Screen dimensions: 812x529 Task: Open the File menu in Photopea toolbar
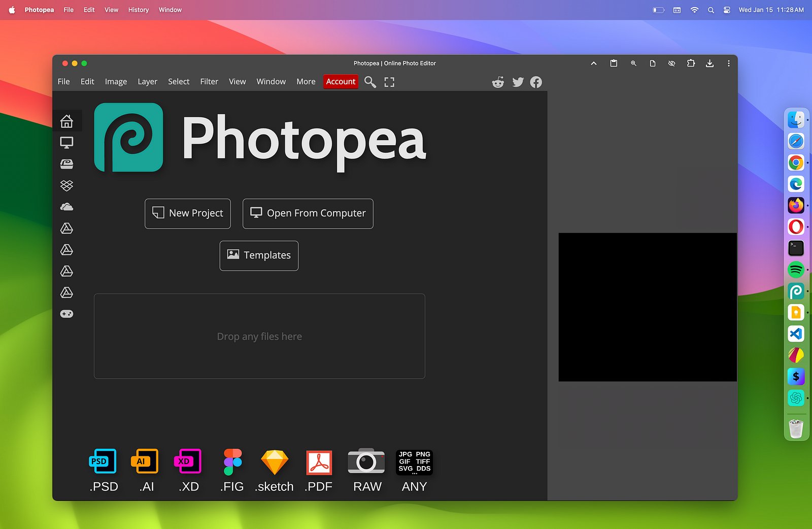[64, 82]
